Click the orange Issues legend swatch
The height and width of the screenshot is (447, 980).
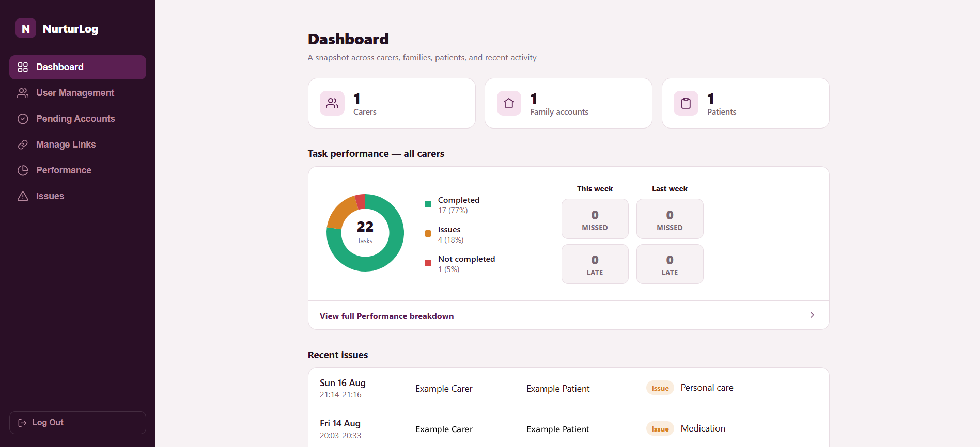(x=428, y=234)
